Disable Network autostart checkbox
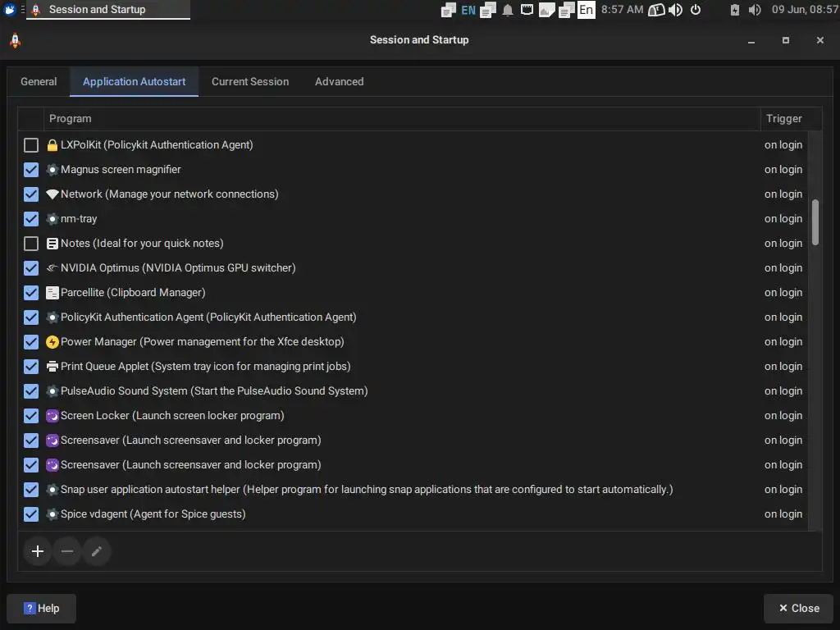The image size is (840, 630). point(31,194)
